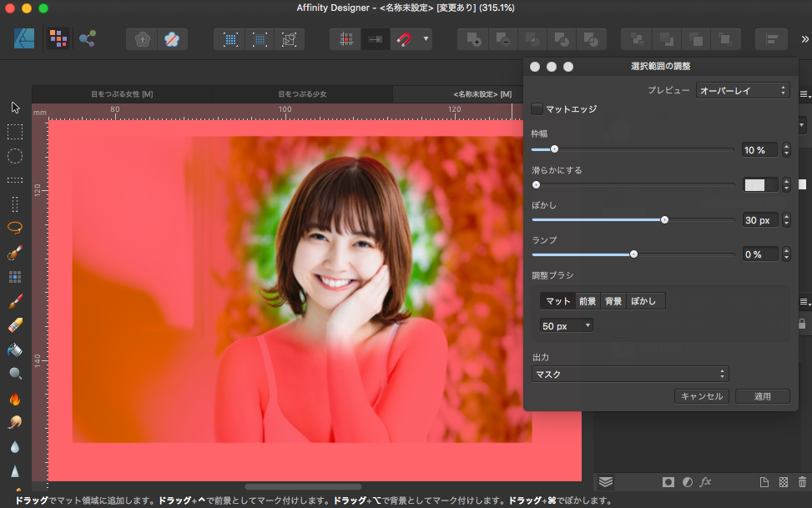Screen dimensions: 812x508
Task: Click the Mask Layer icon
Action: 668,481
